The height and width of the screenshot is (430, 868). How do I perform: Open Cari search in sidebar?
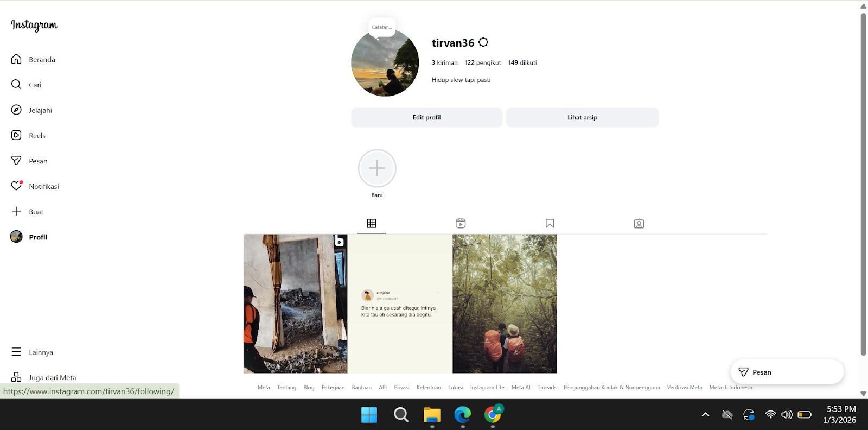[x=16, y=85]
